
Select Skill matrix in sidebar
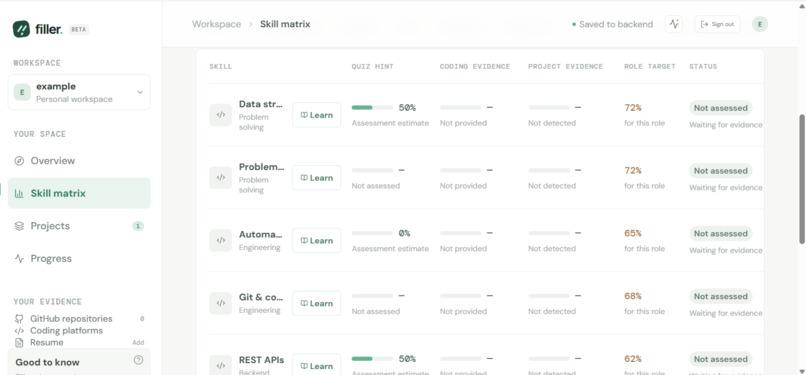tap(79, 193)
